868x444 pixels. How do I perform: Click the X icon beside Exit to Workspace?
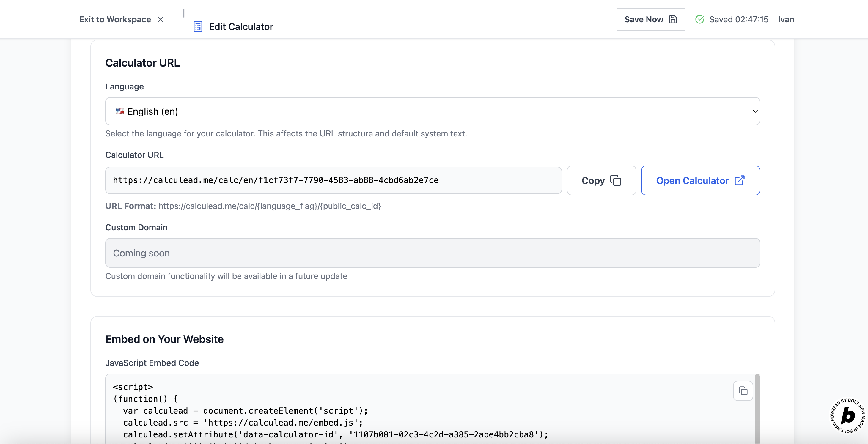tap(161, 20)
